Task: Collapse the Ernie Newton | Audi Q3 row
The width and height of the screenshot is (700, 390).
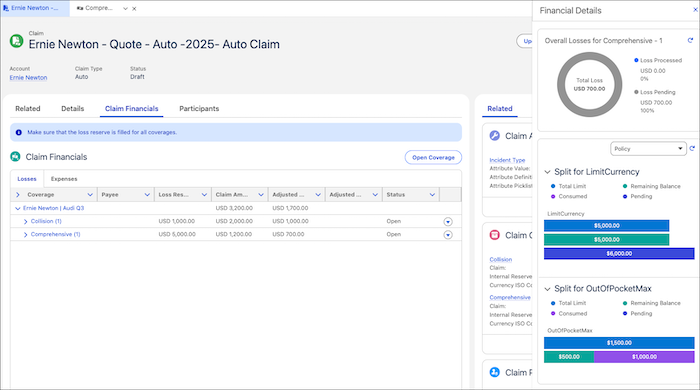Action: click(x=18, y=208)
